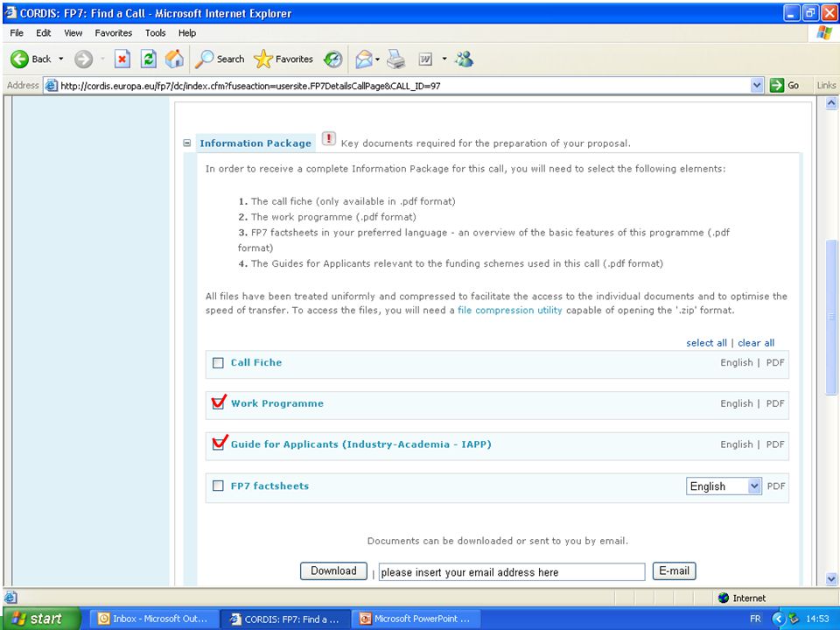Screen dimensions: 840x630
Task: Open the Tools menu
Action: click(156, 32)
